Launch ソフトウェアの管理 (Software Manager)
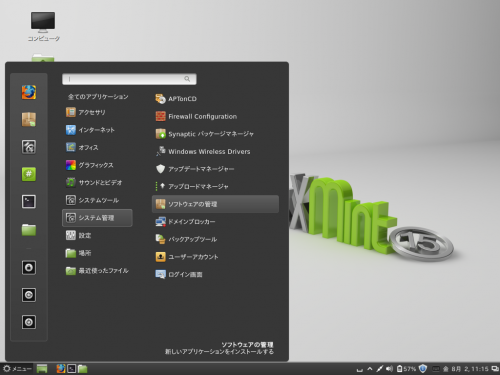The width and height of the screenshot is (500, 375). (x=215, y=204)
